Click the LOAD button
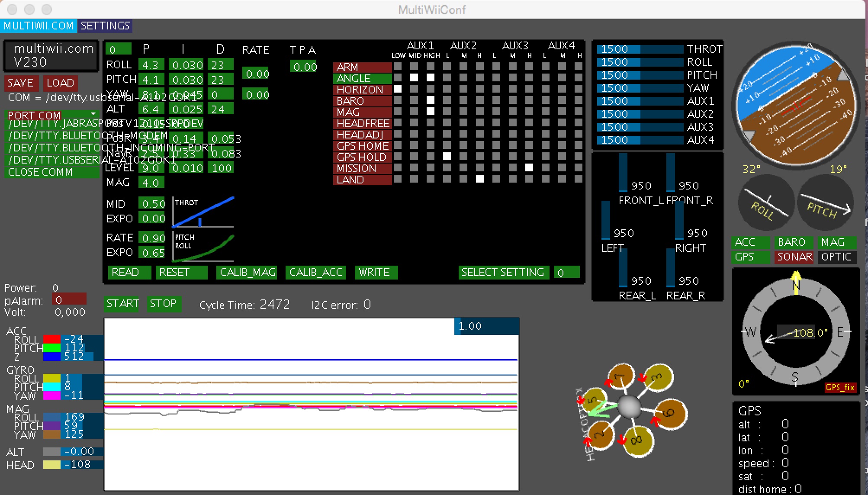Screen dimensions: 868x495 pyautogui.click(x=60, y=83)
